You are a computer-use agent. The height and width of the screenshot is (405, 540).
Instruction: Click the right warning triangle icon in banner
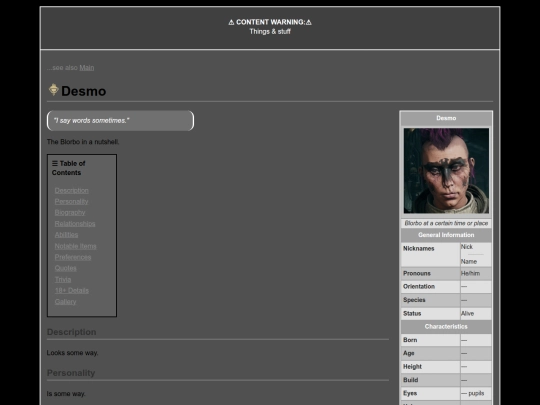click(x=309, y=22)
